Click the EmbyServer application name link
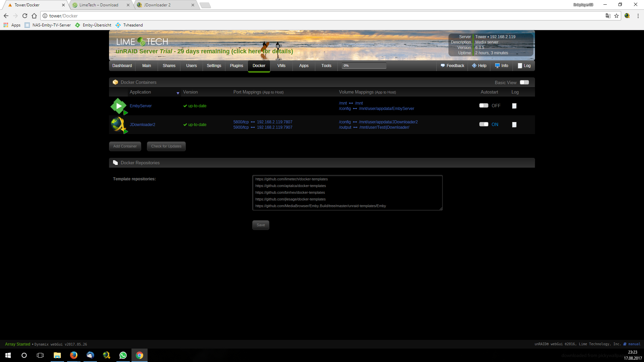The width and height of the screenshot is (644, 362). (141, 106)
